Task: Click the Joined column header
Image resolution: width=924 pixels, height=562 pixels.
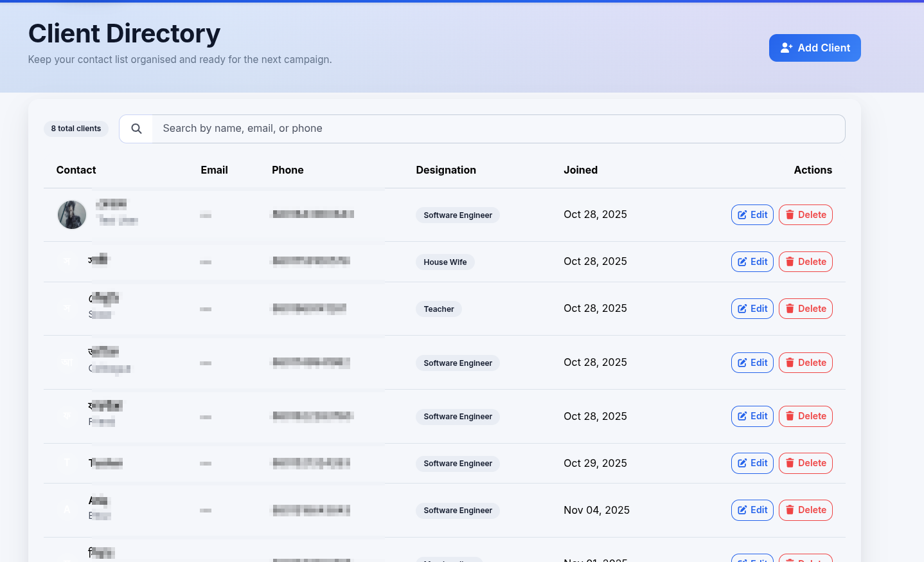Action: click(580, 170)
